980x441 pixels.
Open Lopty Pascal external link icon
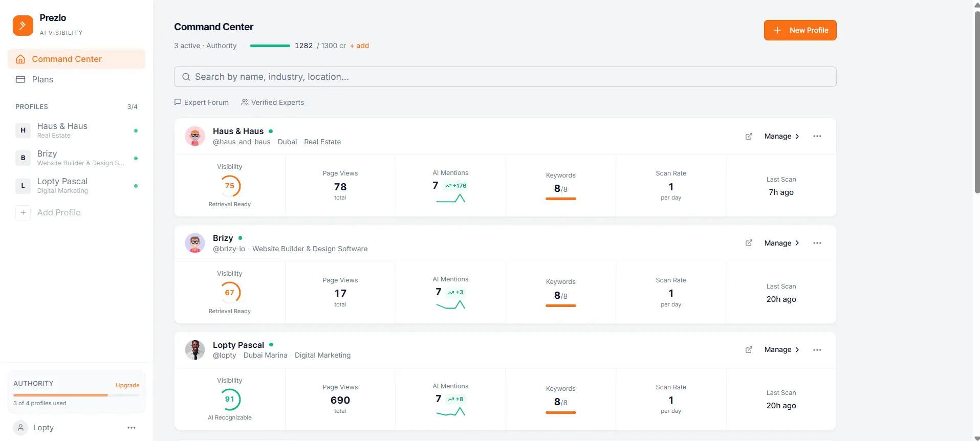pos(749,349)
